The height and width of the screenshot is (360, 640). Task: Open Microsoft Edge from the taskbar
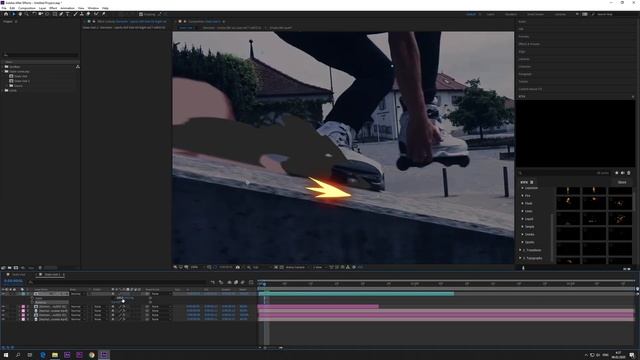(x=43, y=355)
